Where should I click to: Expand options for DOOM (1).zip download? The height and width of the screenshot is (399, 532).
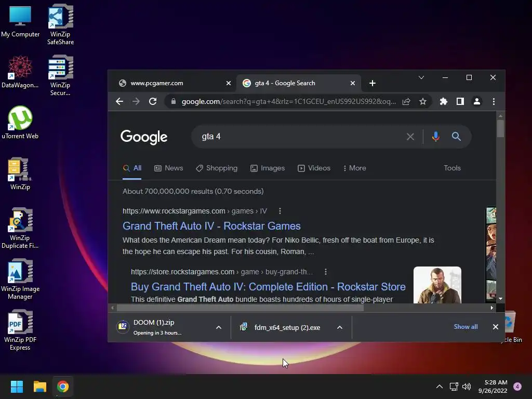pos(219,327)
